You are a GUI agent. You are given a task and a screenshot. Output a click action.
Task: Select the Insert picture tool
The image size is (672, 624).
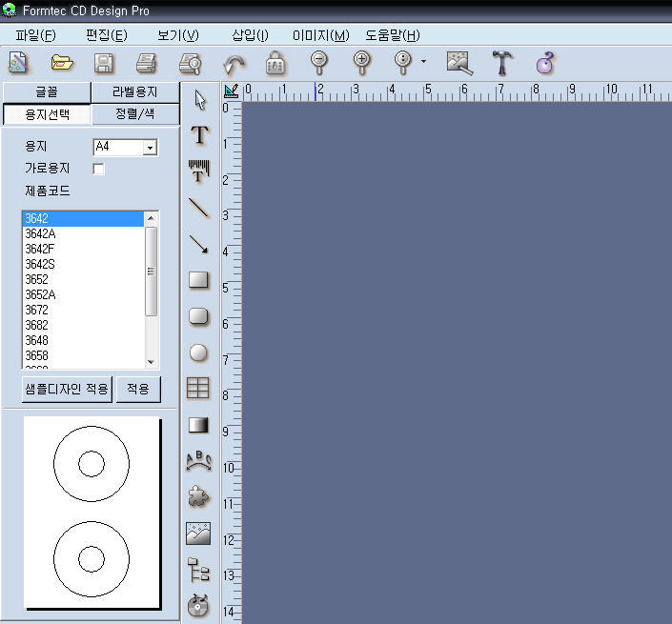198,533
